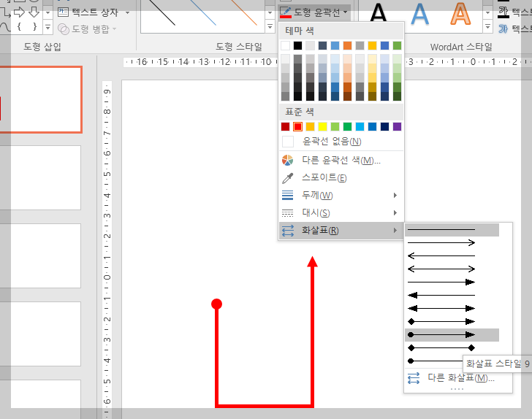Select the left brace shape
This screenshot has width=532, height=419.
(19, 26)
